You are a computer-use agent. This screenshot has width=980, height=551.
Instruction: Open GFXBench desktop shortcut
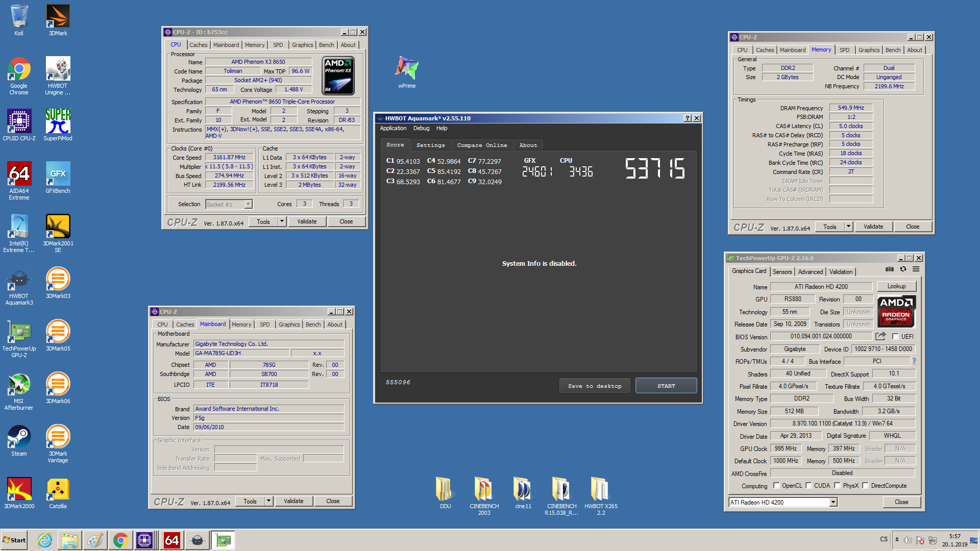tap(58, 178)
